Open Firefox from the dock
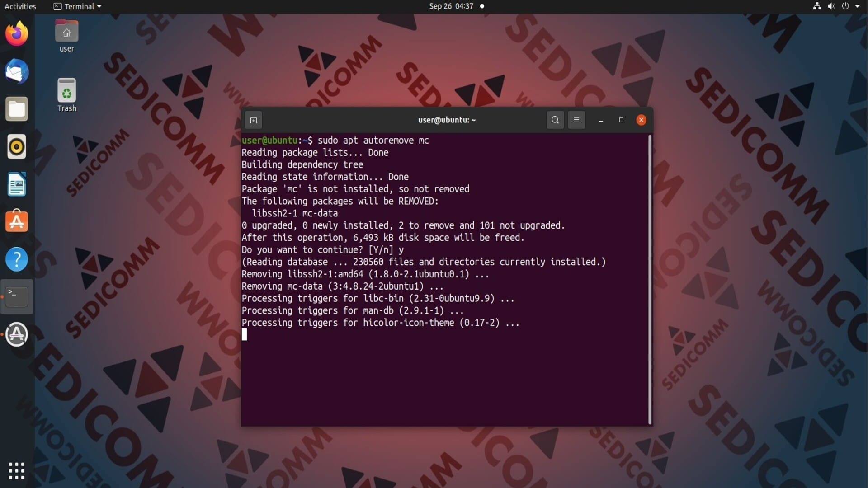This screenshot has height=488, width=868. pos(17,33)
